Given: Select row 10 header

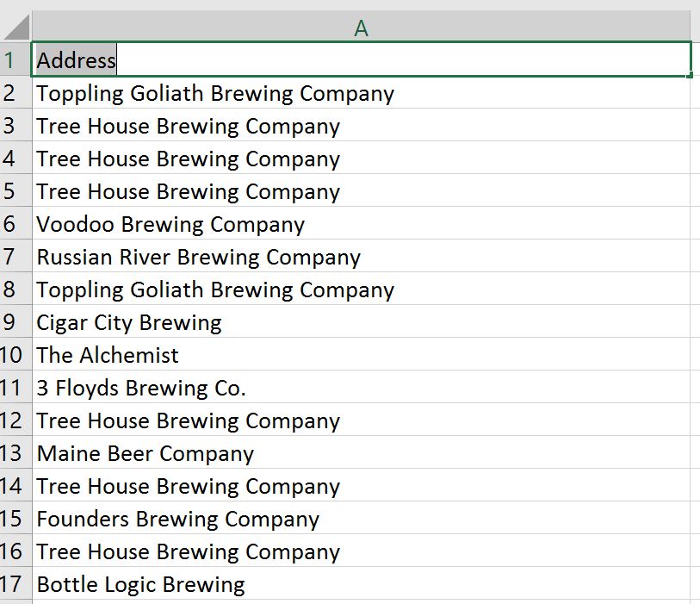Looking at the screenshot, I should 10,356.
